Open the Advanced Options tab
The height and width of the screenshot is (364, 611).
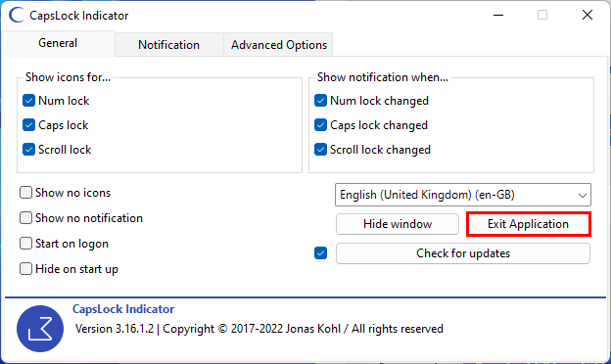tap(279, 45)
